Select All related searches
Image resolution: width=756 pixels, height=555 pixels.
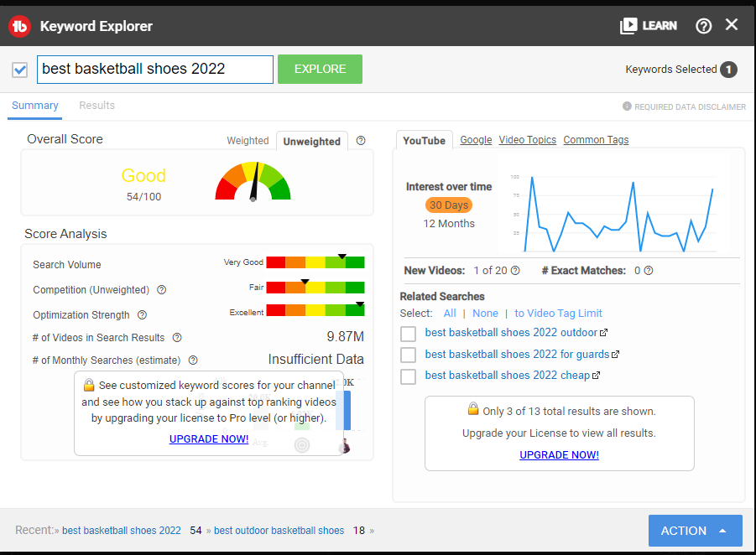[x=450, y=314]
